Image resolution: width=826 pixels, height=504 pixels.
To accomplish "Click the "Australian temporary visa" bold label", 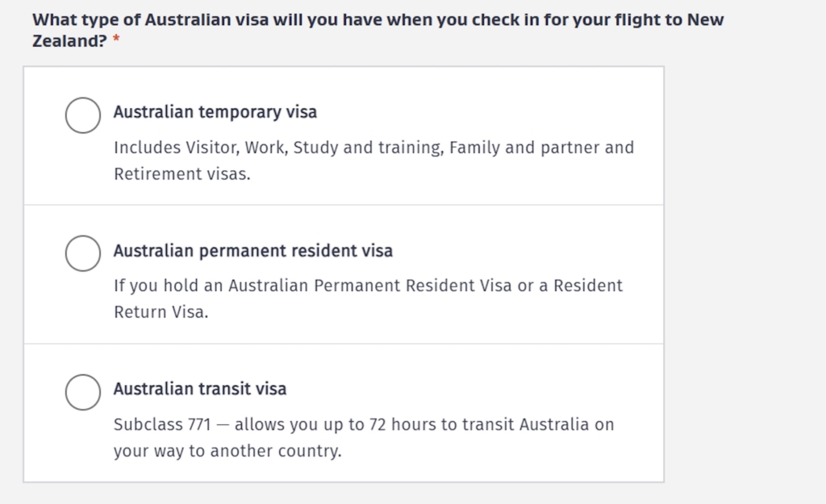I will coord(215,112).
